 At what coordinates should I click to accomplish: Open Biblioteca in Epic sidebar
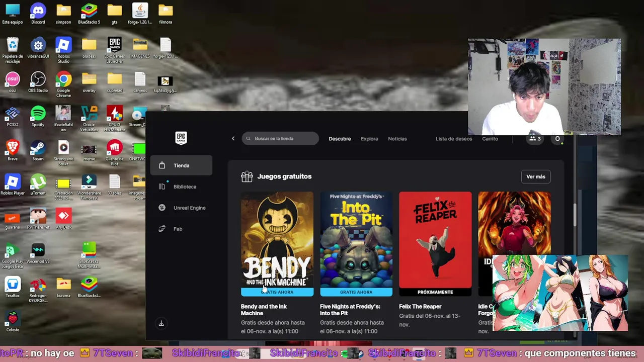(181, 187)
